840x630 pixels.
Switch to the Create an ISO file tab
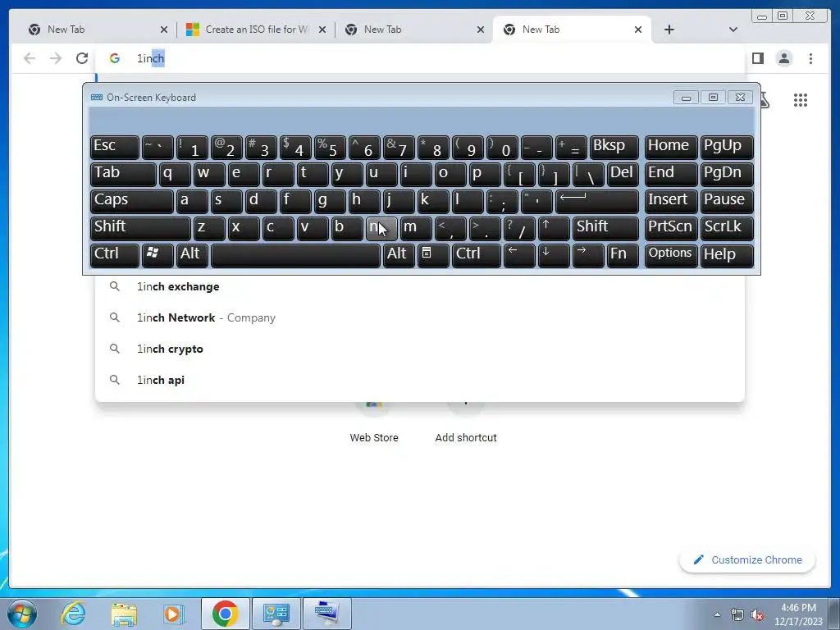[x=256, y=30]
